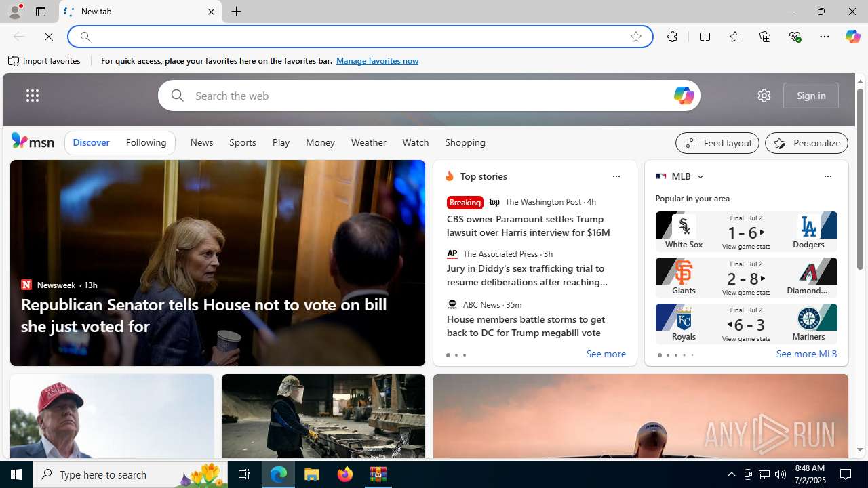Open Collections panel

point(765,37)
